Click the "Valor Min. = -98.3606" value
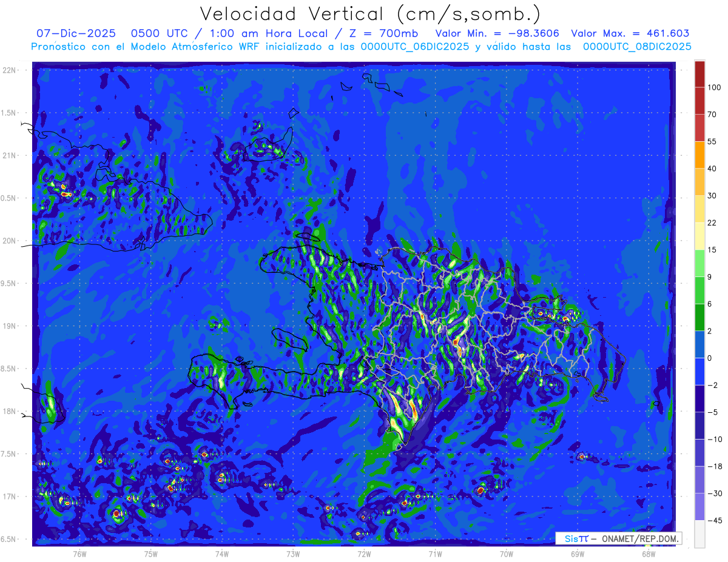Image resolution: width=728 pixels, height=562 pixels. click(497, 33)
